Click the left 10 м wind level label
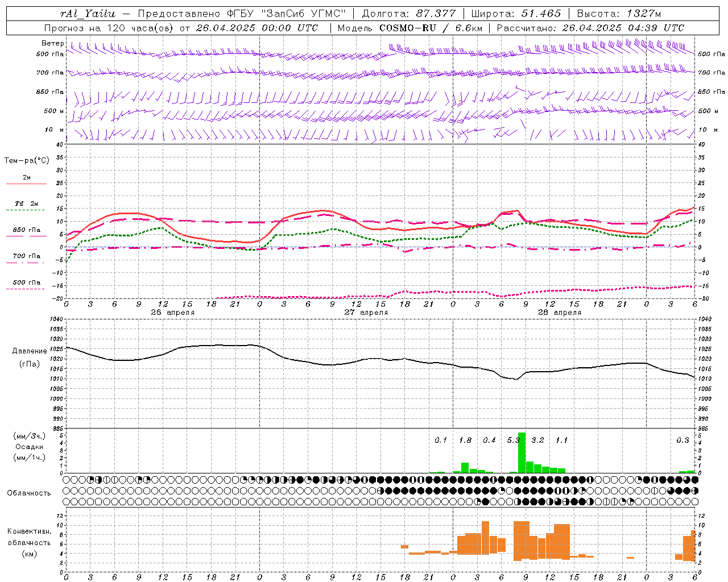 [53, 130]
